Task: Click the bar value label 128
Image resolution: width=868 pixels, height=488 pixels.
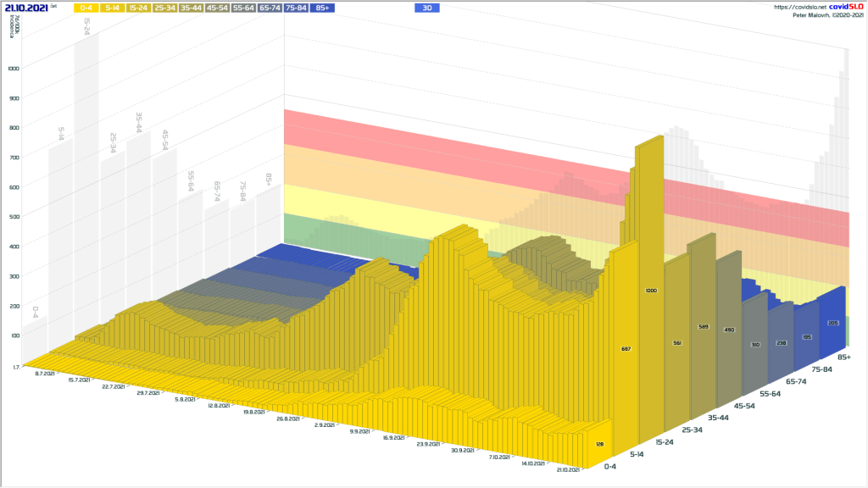Action: coord(598,444)
